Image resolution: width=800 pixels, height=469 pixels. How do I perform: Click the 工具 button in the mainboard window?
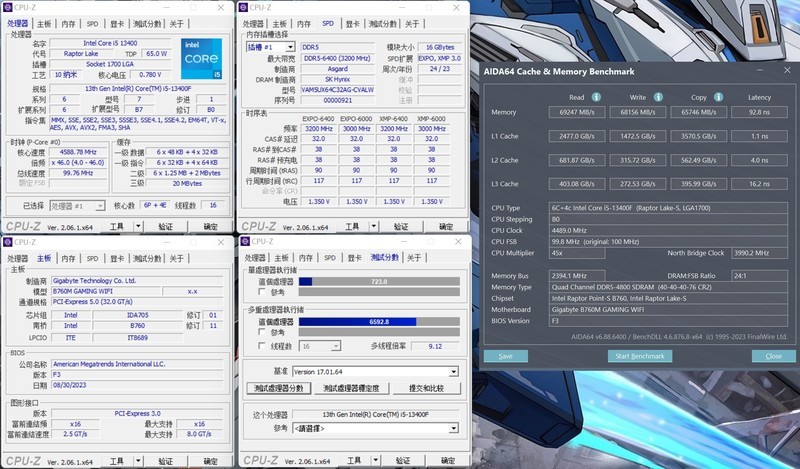117,461
